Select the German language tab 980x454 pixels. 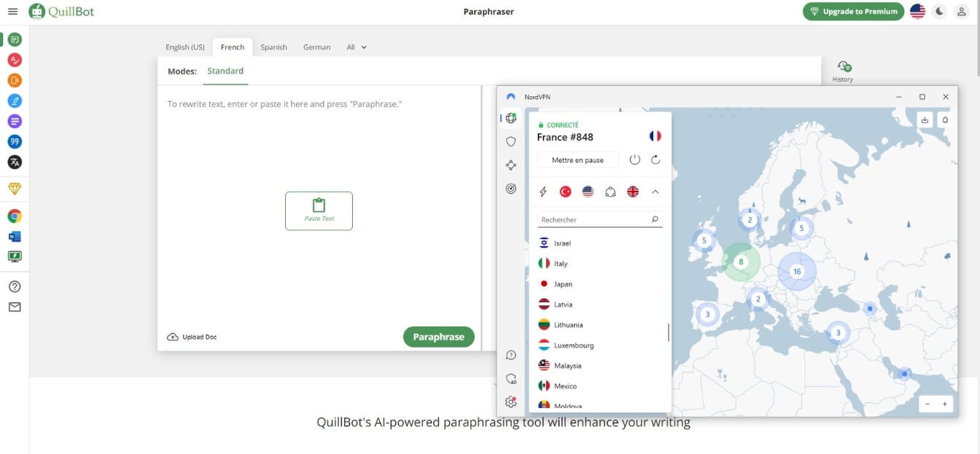point(316,47)
